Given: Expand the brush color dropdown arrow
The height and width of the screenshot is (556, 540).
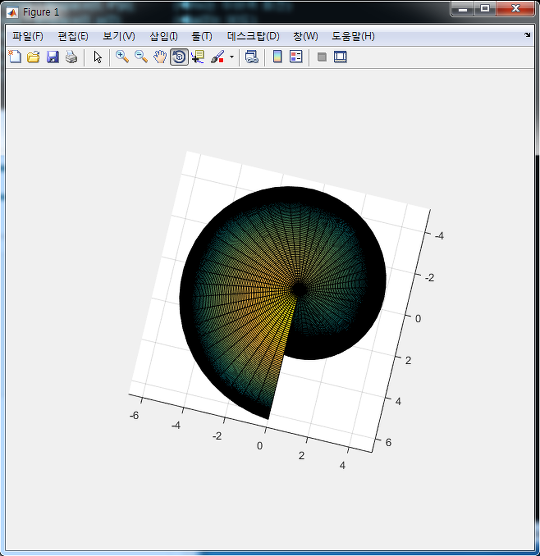Looking at the screenshot, I should point(232,57).
